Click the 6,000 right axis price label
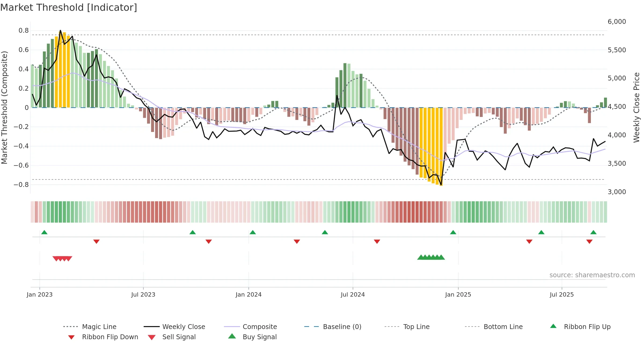Screen dimensions: 644x362 617,22
